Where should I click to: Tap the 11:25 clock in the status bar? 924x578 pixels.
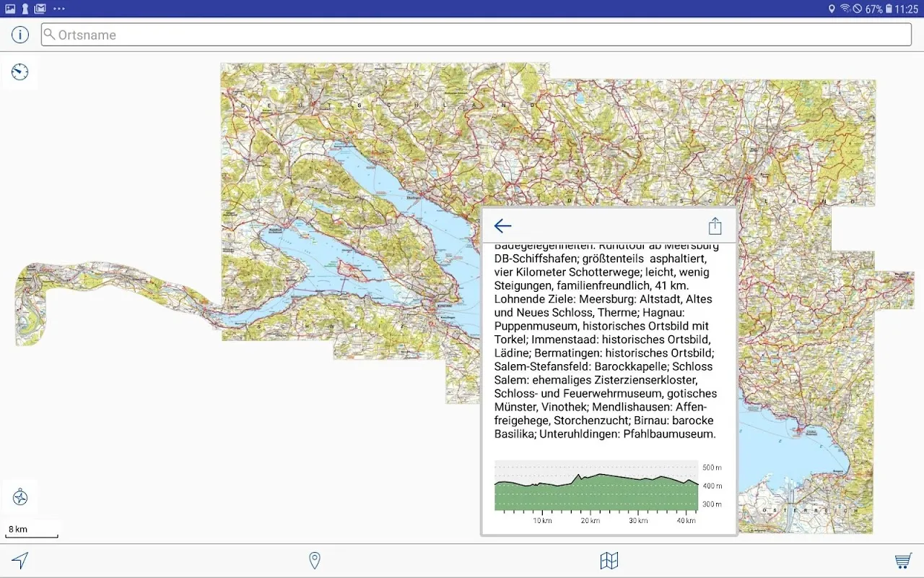tap(906, 9)
